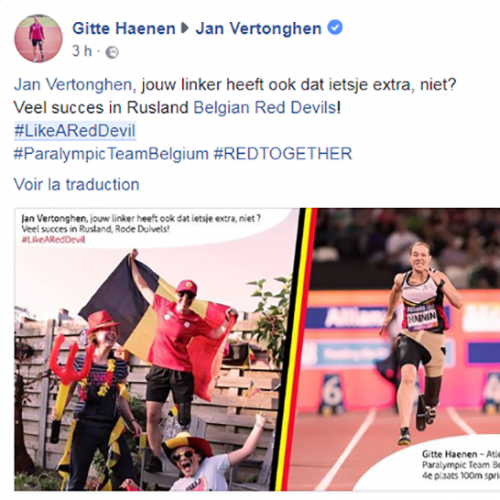Open the Belgian Red Devils page link
The image size is (500, 500).
[265, 108]
